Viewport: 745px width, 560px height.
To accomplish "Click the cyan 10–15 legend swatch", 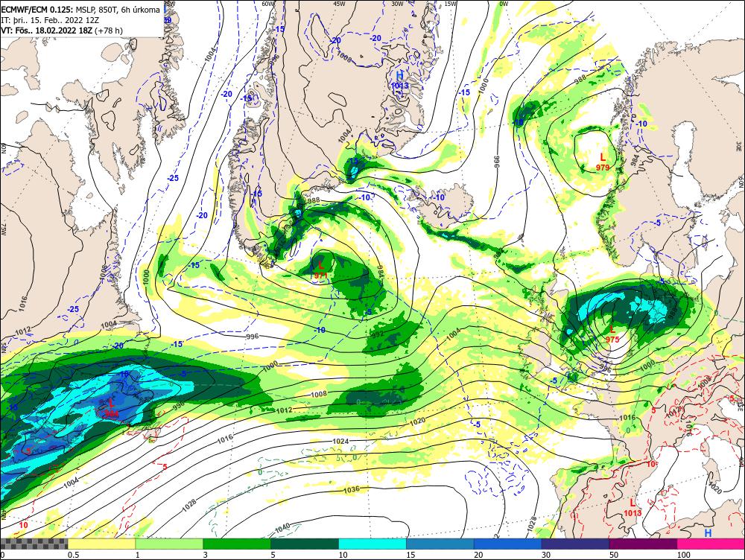I will click(x=372, y=544).
